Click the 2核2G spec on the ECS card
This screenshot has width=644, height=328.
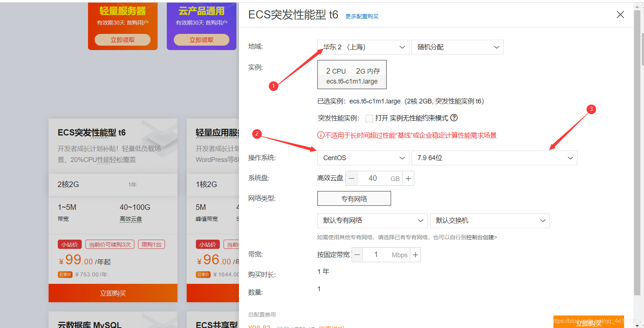68,184
